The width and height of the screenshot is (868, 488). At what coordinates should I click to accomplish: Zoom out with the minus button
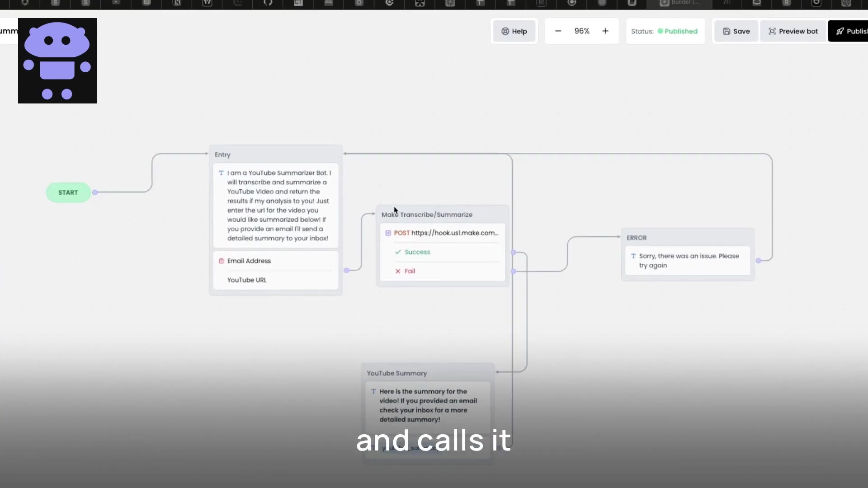click(558, 31)
